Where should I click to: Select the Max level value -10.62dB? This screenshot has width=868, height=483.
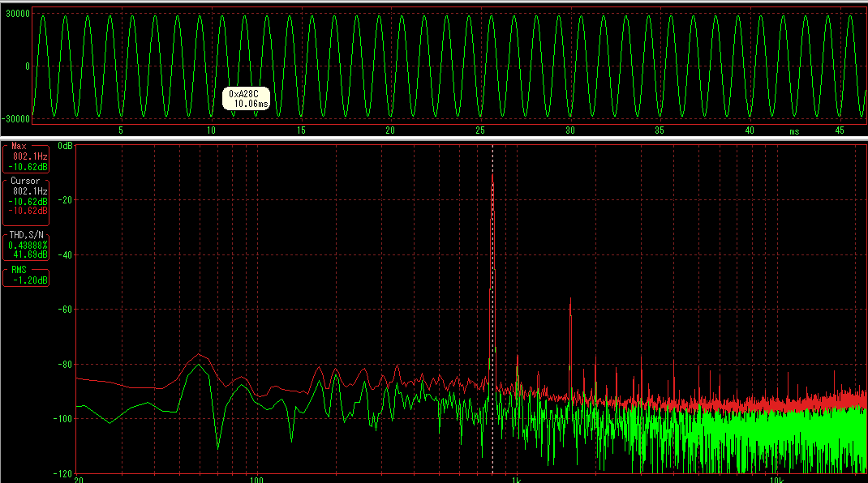[x=28, y=166]
